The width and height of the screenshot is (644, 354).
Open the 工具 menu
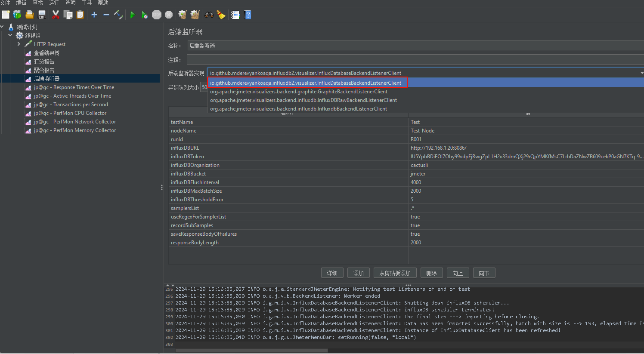tap(87, 3)
